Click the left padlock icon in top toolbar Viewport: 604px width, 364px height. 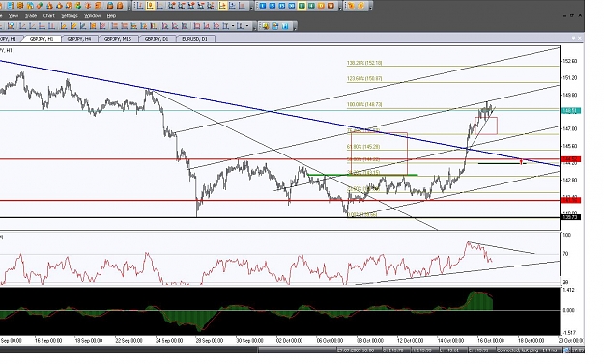click(x=110, y=6)
